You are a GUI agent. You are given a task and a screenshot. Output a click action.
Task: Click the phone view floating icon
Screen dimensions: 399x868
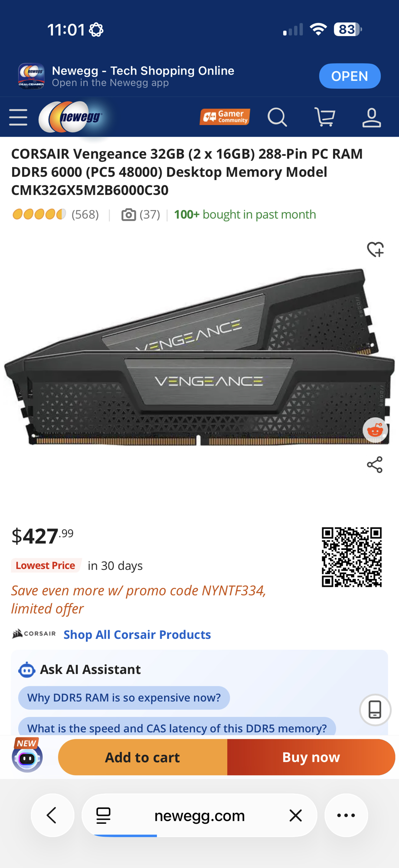point(375,710)
